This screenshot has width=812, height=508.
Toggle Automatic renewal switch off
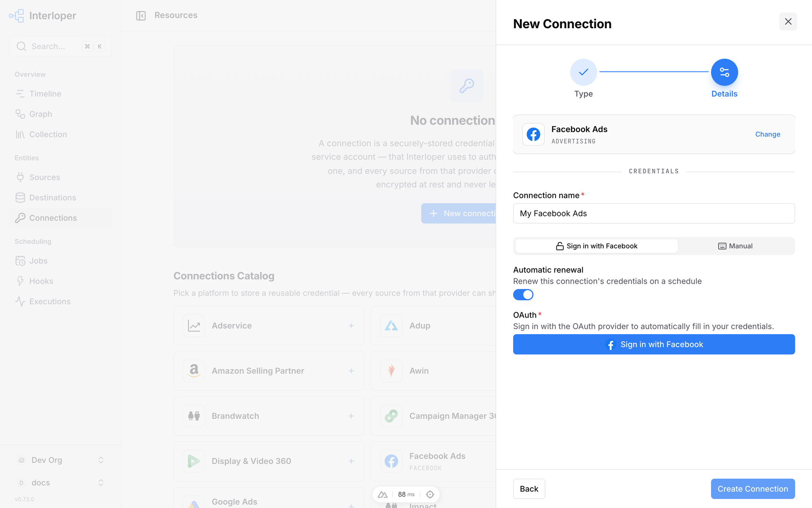tap(523, 295)
